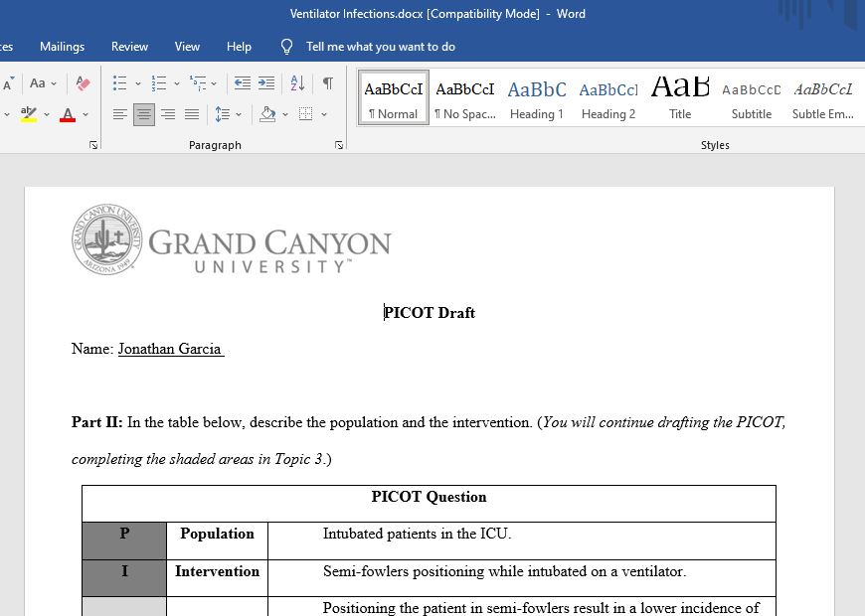The width and height of the screenshot is (865, 616).
Task: Click the Borders icon
Action: coord(305,114)
